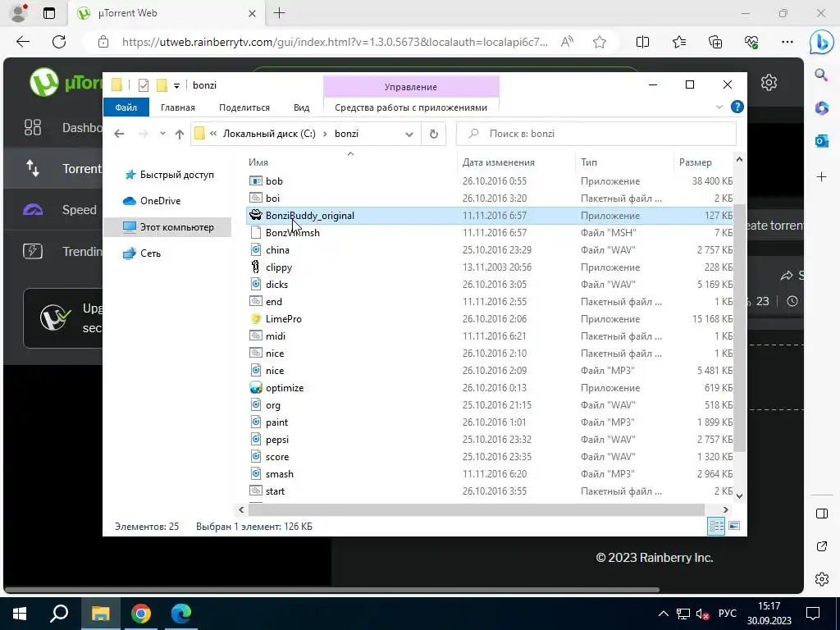Show hidden system tray icons
Screen dimensions: 840x630
pyautogui.click(x=663, y=614)
